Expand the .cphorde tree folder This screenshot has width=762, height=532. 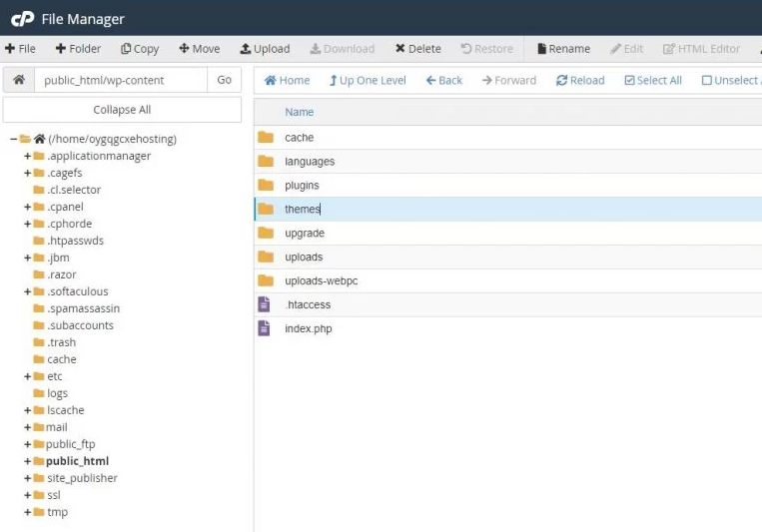coord(27,224)
